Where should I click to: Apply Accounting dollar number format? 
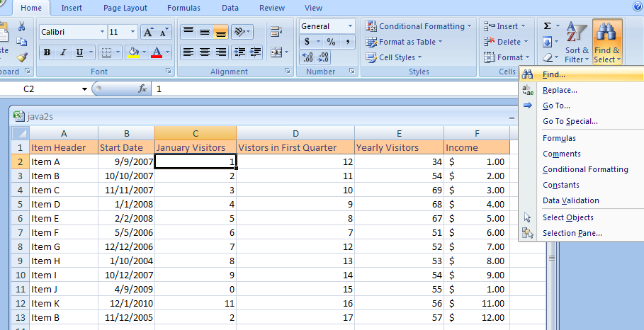pyautogui.click(x=307, y=42)
